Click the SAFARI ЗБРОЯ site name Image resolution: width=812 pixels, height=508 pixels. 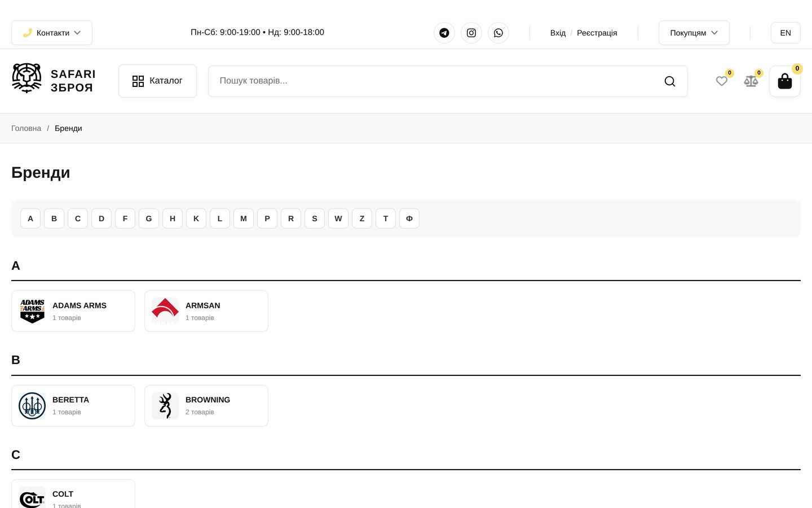tap(73, 81)
